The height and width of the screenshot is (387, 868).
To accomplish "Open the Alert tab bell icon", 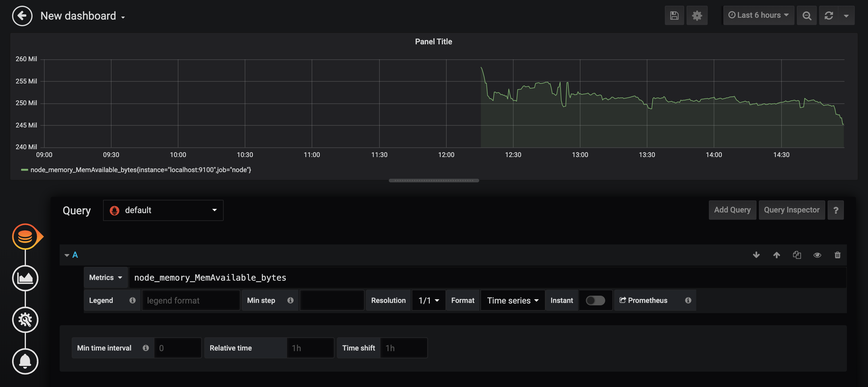I will click(x=25, y=361).
